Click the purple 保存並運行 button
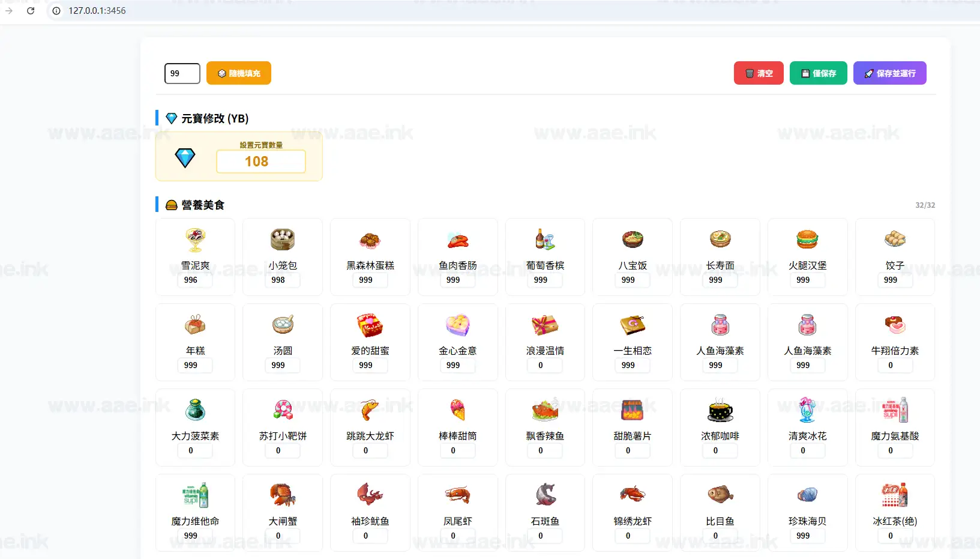Viewport: 980px width, 559px height. (x=890, y=73)
